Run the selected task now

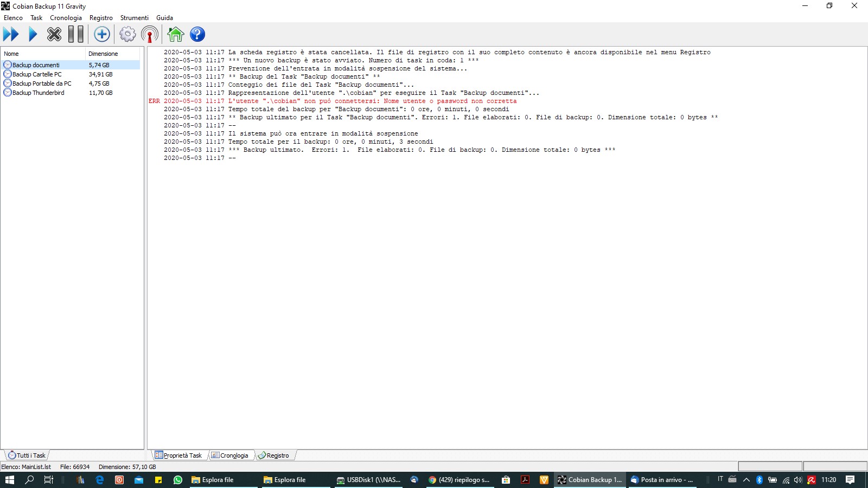(33, 35)
